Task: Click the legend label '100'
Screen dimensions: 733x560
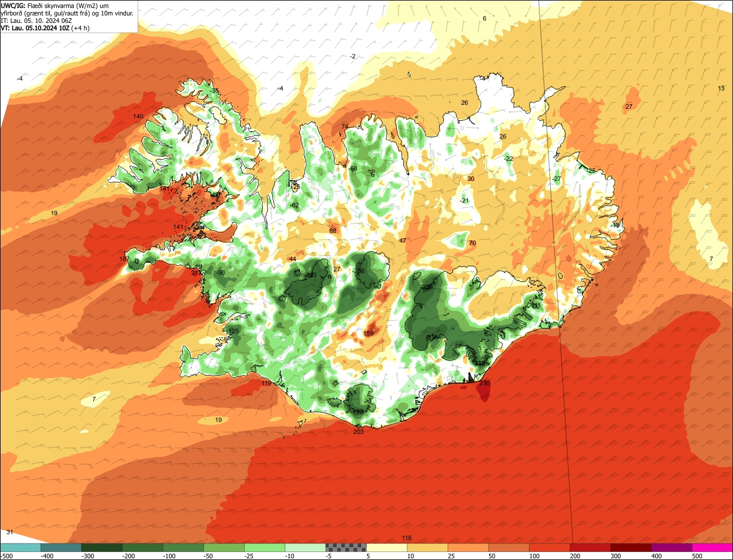Action: click(534, 556)
